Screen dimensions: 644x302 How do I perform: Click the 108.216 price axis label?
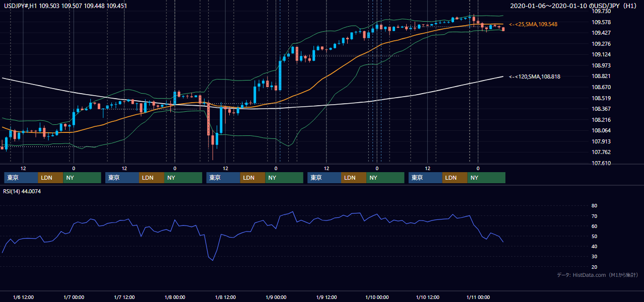coord(602,120)
